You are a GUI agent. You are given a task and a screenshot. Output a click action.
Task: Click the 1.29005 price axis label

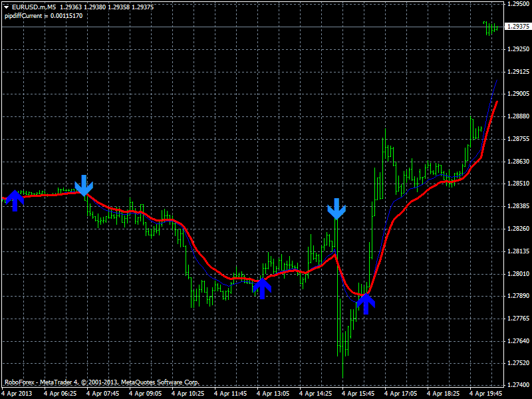519,94
